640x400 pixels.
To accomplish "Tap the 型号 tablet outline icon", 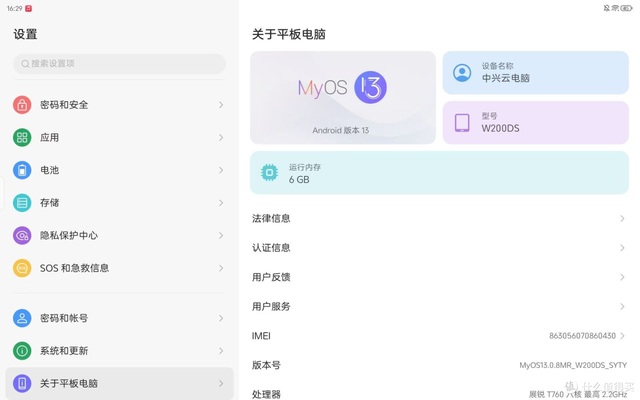I will (462, 122).
